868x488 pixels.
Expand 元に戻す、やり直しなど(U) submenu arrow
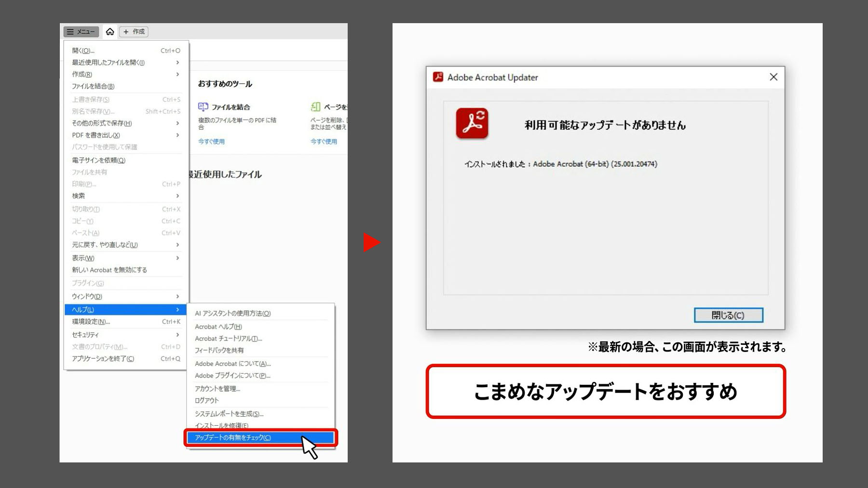(x=177, y=245)
